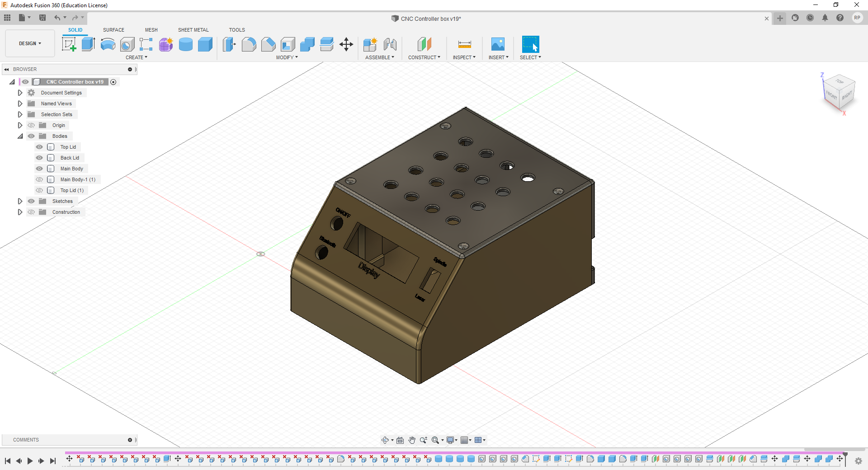The height and width of the screenshot is (470, 868).
Task: Toggle visibility of the Sketches folder
Action: tap(31, 201)
